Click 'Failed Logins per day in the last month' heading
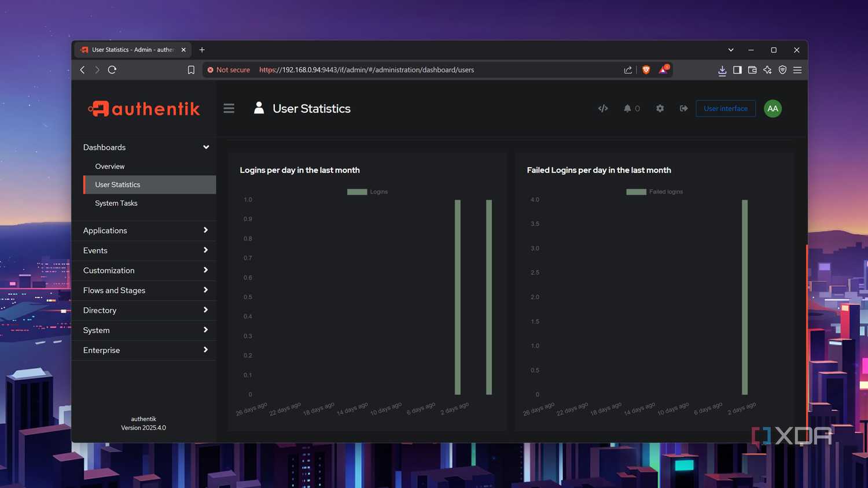This screenshot has width=868, height=488. 599,170
